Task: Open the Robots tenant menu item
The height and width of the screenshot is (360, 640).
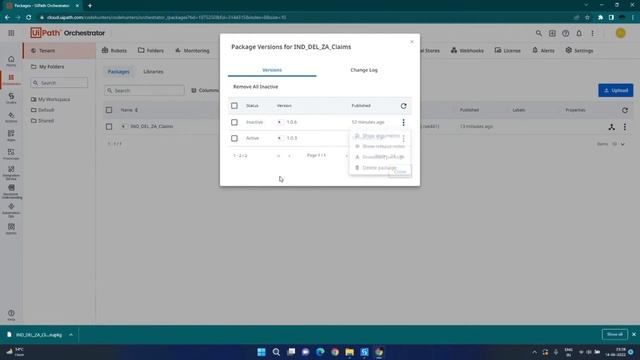Action: click(114, 51)
